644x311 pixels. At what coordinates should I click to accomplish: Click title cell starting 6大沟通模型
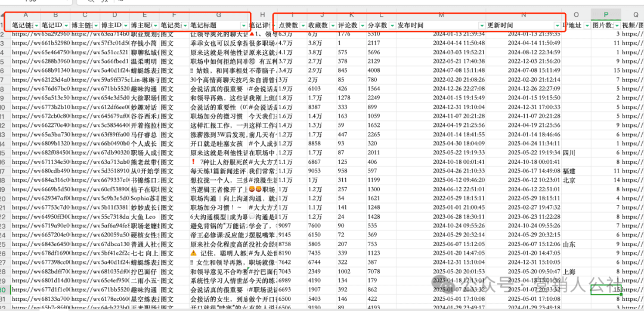click(218, 217)
